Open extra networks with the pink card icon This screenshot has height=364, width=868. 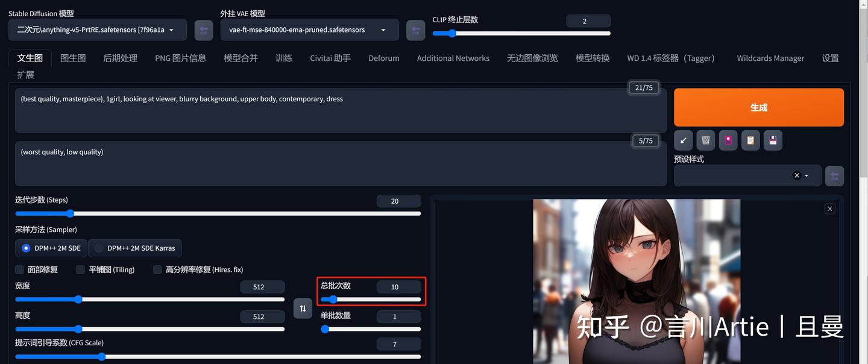coord(728,140)
